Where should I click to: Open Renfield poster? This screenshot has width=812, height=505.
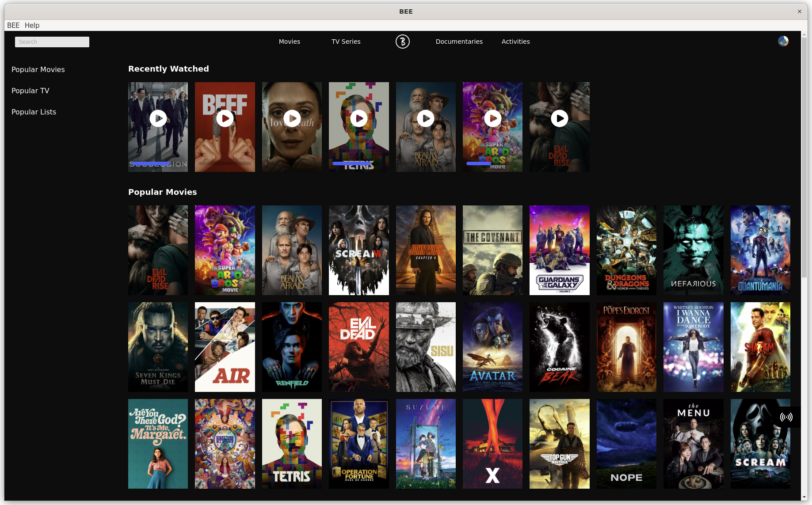[292, 347]
